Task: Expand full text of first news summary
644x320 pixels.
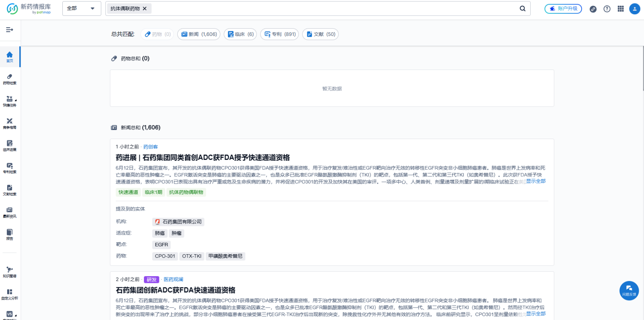Action: point(536,181)
